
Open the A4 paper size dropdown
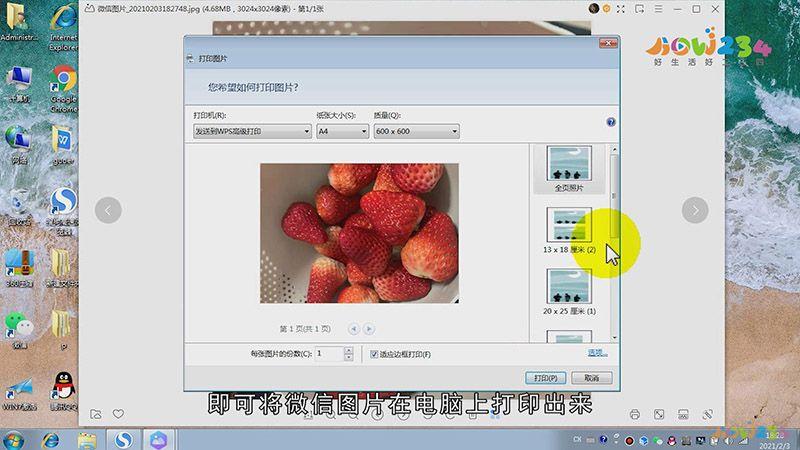[342, 131]
